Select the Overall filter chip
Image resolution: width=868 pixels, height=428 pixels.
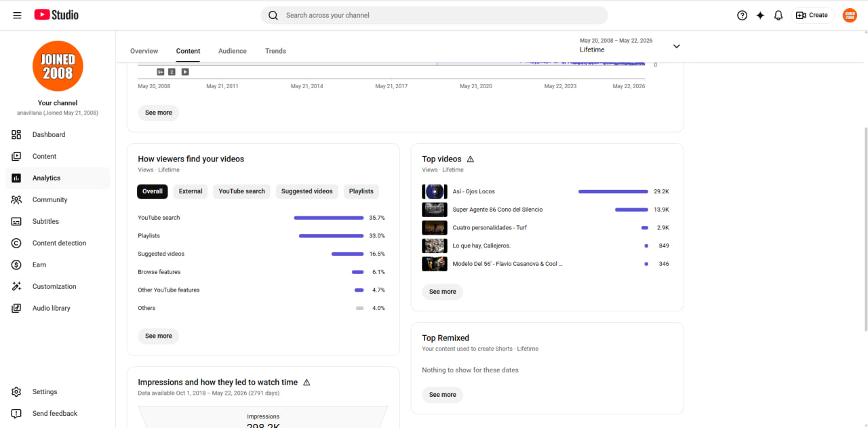coord(153,191)
